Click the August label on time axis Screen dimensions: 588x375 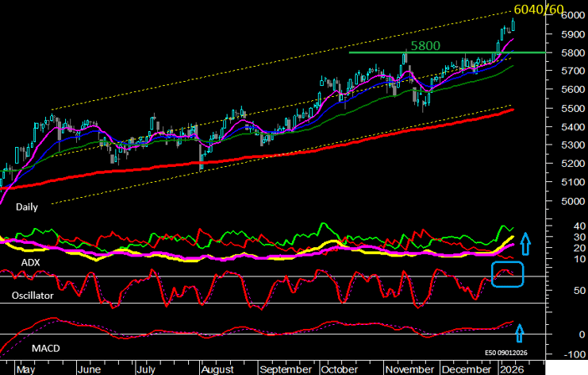217,369
